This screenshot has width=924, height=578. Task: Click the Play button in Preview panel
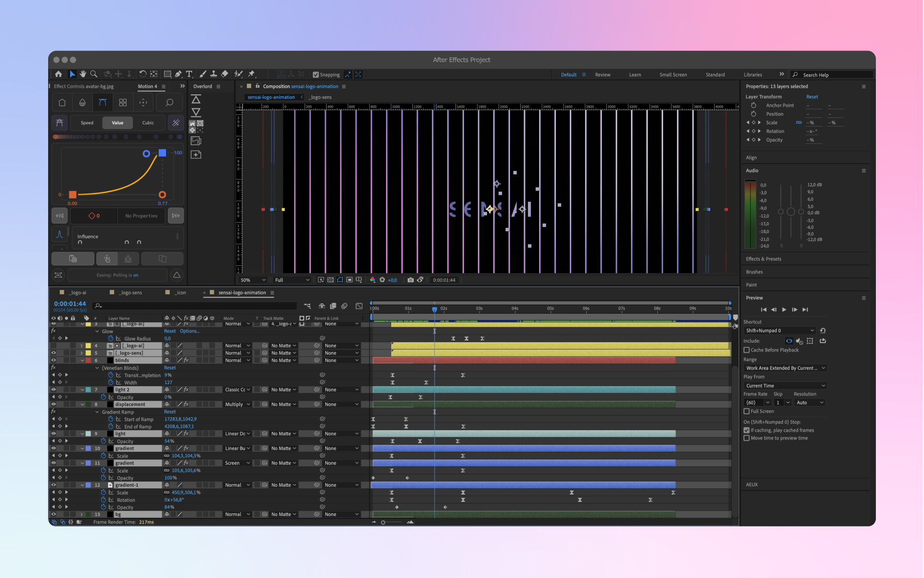[783, 309]
